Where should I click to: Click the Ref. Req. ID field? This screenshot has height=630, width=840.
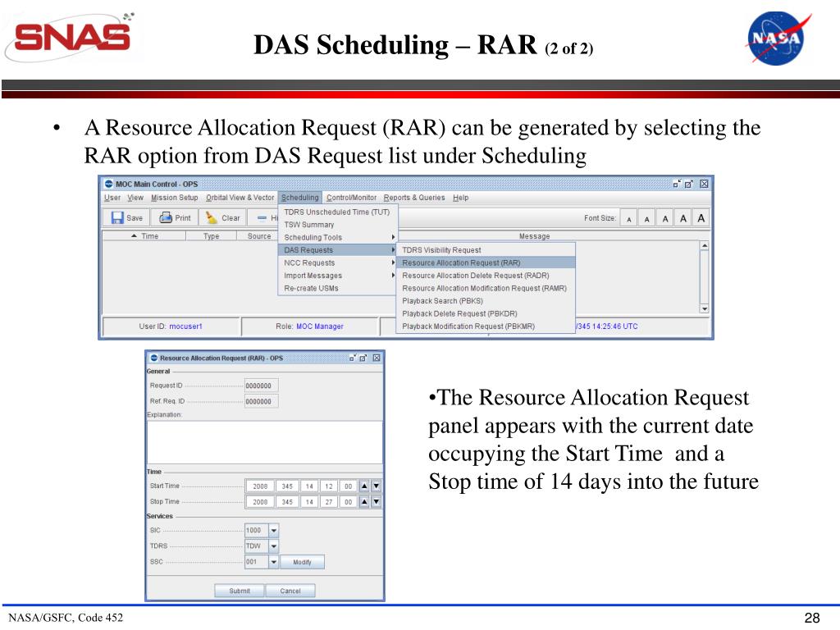click(262, 401)
